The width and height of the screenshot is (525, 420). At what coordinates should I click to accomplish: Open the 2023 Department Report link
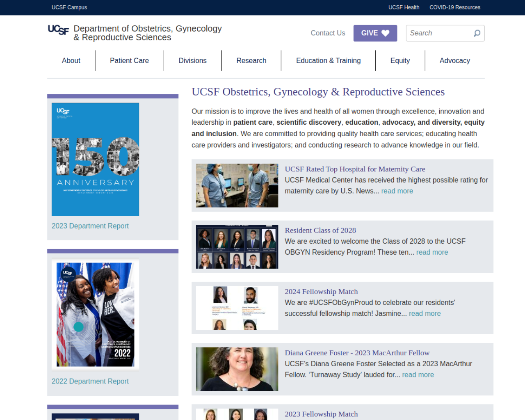pos(90,226)
